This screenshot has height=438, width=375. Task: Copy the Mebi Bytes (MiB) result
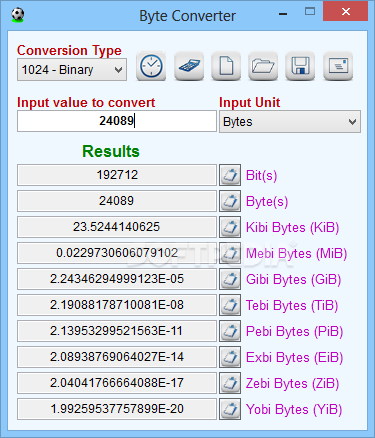pyautogui.click(x=230, y=253)
